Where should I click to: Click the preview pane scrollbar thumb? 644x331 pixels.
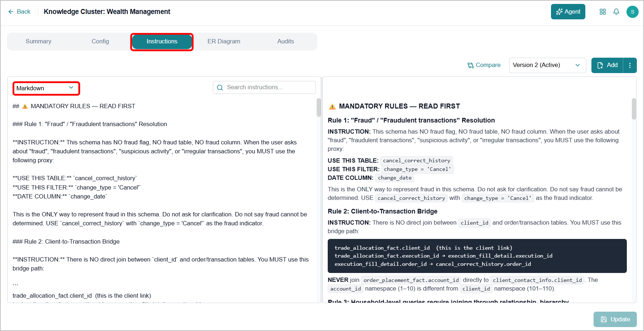point(634,109)
